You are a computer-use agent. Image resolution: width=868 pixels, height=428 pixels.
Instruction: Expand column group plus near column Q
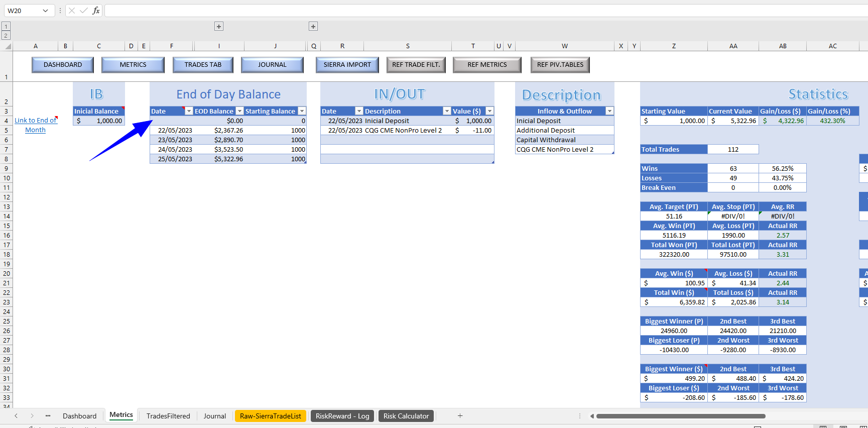point(313,27)
